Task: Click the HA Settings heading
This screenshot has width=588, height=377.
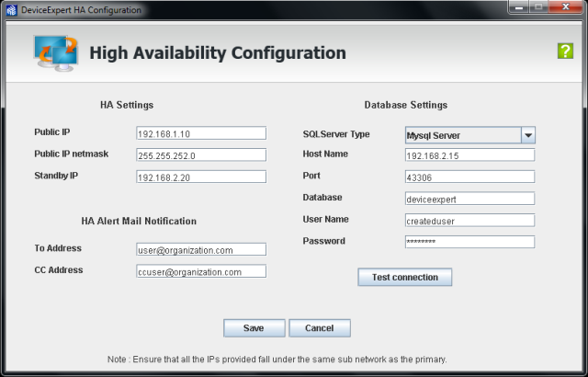Action: [127, 105]
